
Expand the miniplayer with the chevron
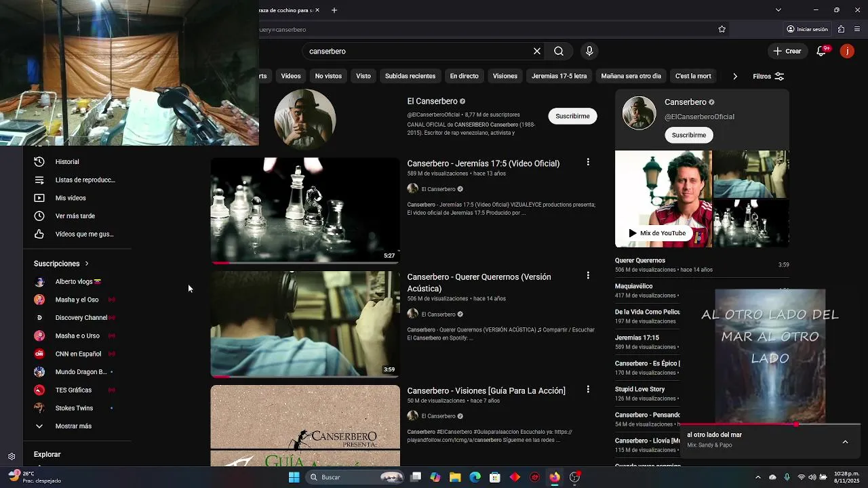[x=845, y=442]
